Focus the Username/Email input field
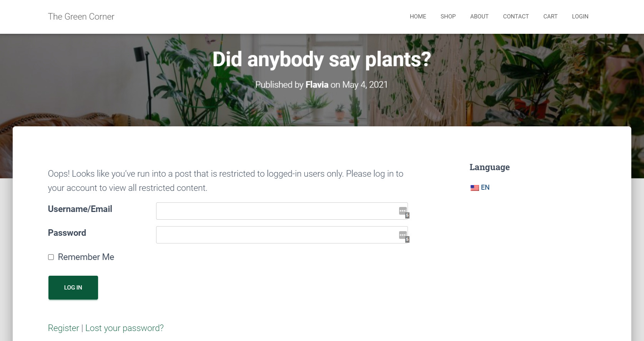 coord(282,211)
